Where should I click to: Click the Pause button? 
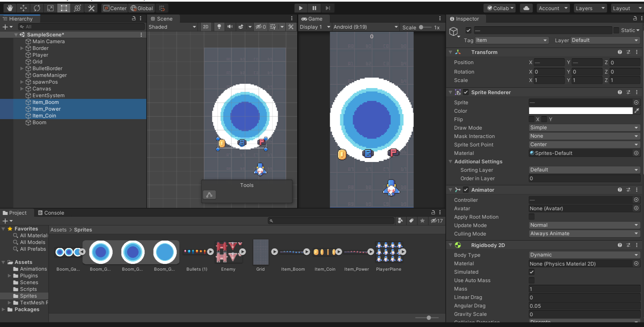coord(314,8)
